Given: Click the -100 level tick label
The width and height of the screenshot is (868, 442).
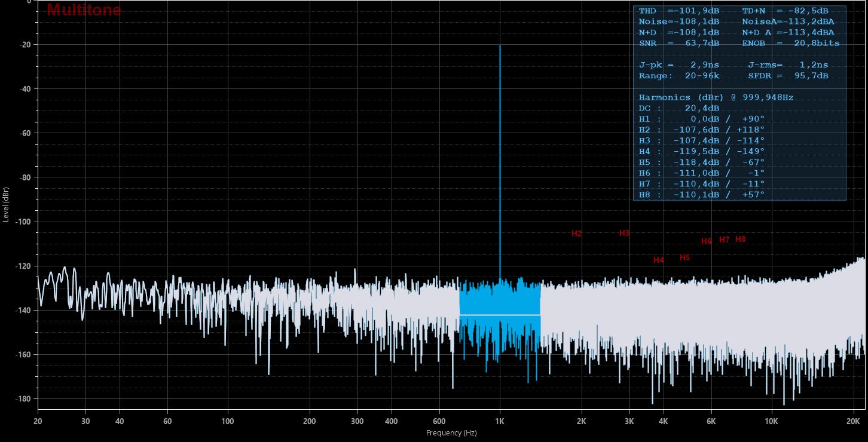Looking at the screenshot, I should tap(23, 222).
